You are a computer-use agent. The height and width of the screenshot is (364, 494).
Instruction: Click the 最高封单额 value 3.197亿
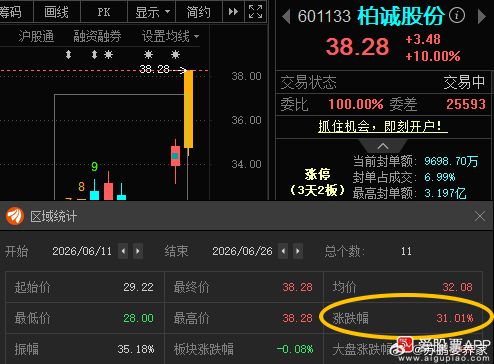pos(445,193)
